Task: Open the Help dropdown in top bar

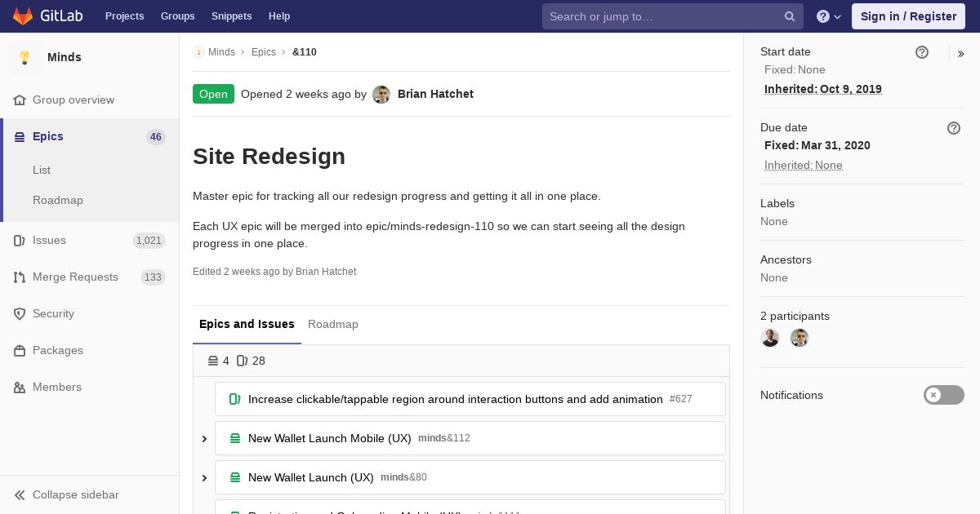Action: [830, 16]
